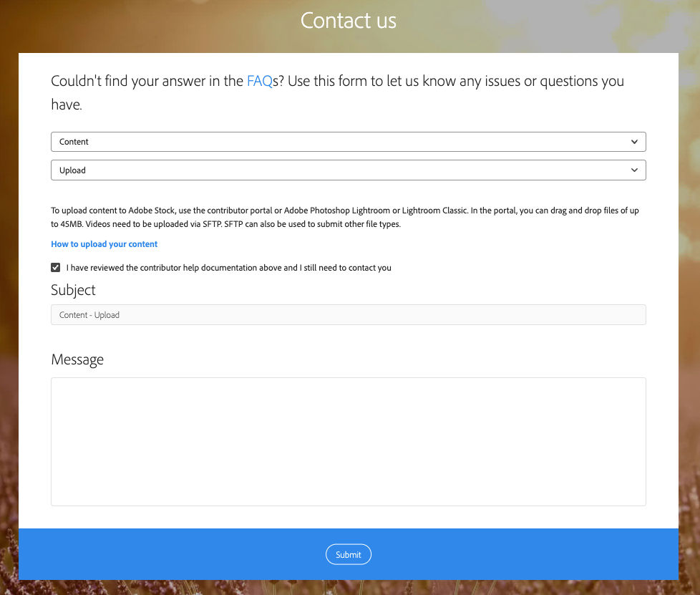
Task: Click the chevron on the Upload dropdown
Action: point(634,170)
